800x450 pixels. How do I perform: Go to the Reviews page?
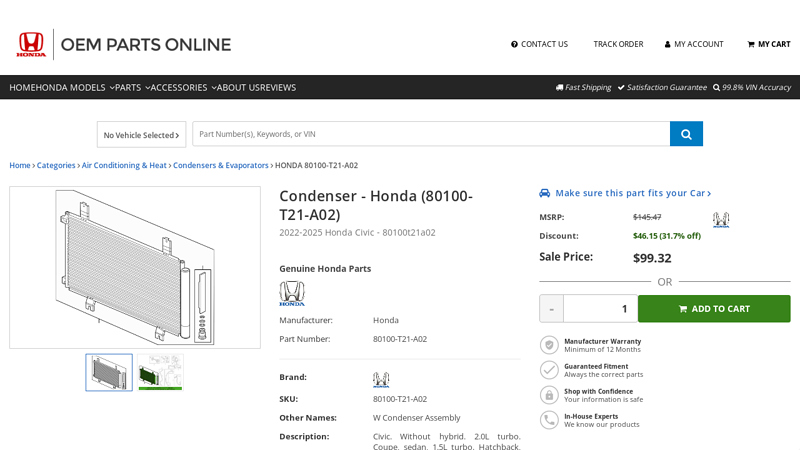278,87
